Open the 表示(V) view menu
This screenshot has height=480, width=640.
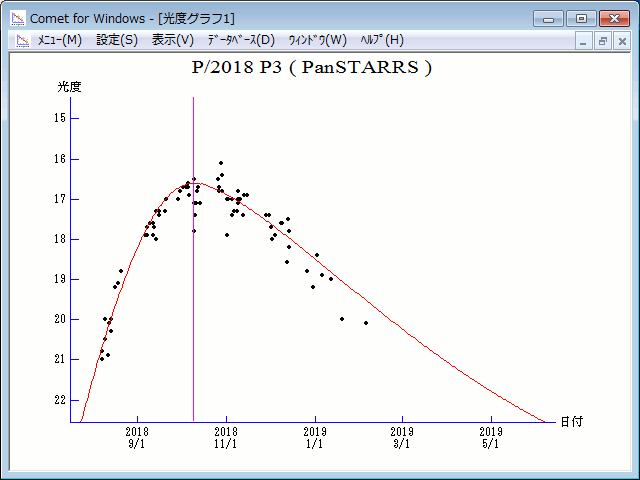click(x=173, y=40)
